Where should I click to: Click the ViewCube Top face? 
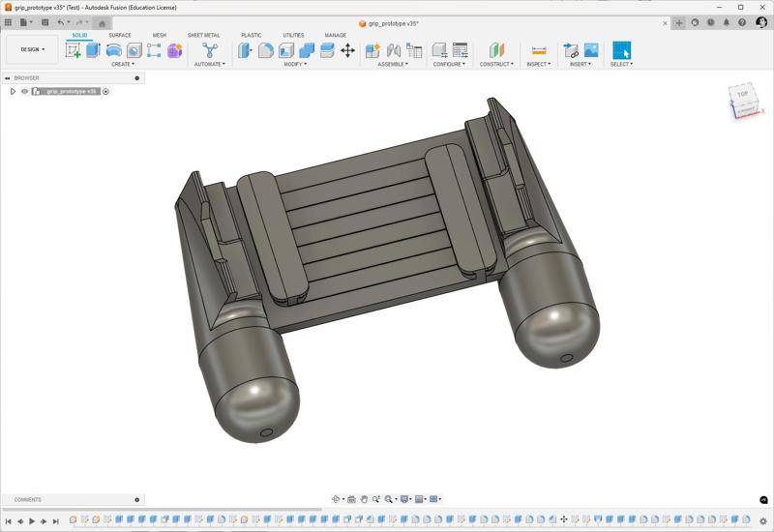742,96
